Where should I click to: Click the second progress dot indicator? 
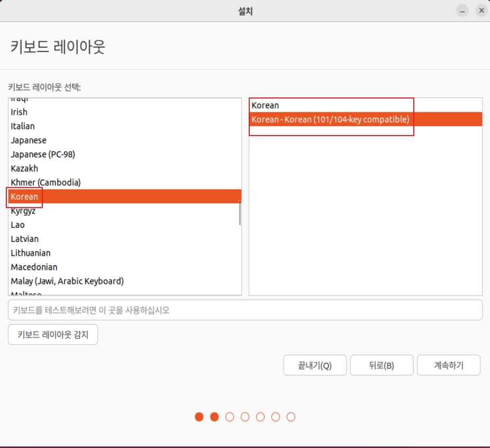coord(214,417)
